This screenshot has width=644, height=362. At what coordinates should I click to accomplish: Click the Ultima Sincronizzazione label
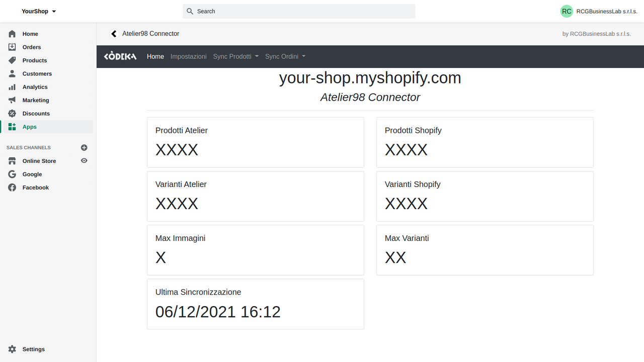tap(198, 292)
